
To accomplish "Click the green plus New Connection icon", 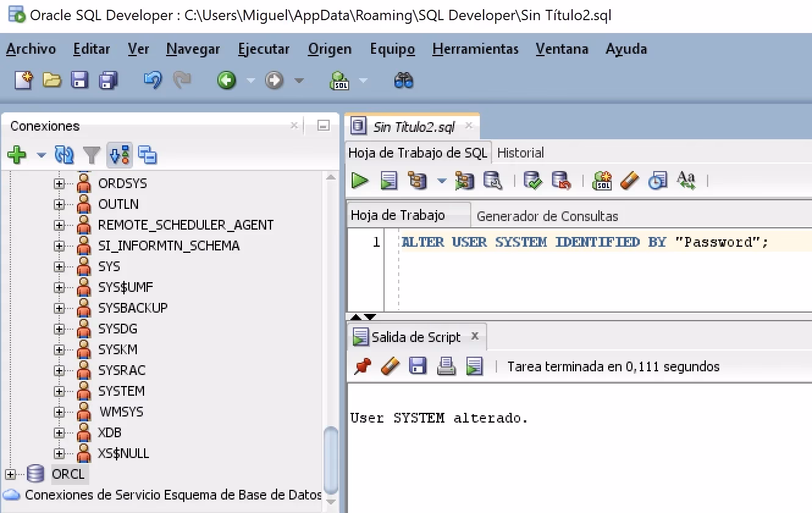I will coord(16,155).
